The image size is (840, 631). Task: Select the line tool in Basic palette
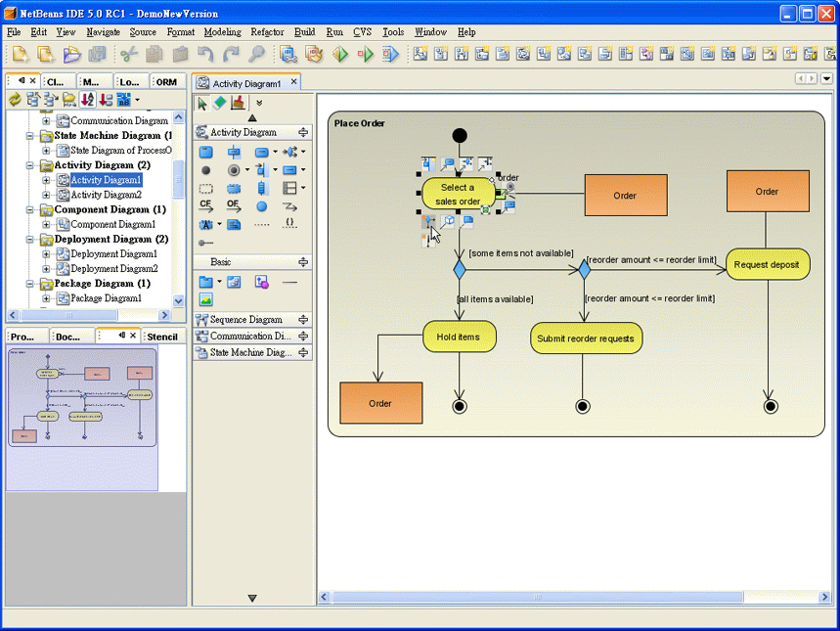[289, 282]
